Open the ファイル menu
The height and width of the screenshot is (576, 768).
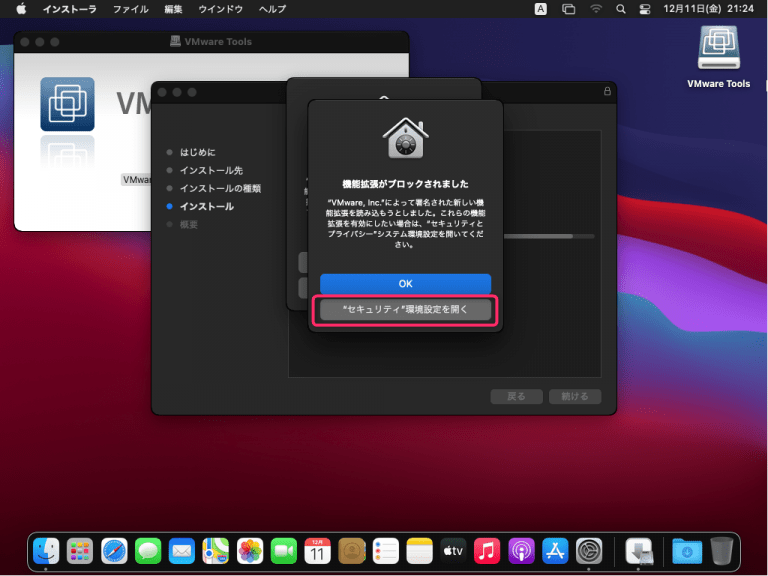tap(130, 9)
